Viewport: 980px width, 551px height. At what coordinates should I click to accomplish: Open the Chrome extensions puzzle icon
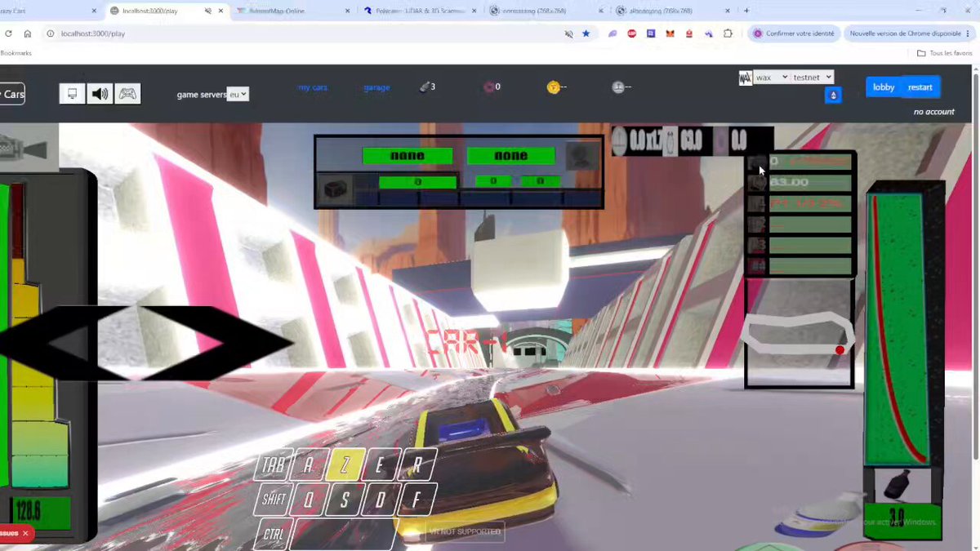click(728, 33)
